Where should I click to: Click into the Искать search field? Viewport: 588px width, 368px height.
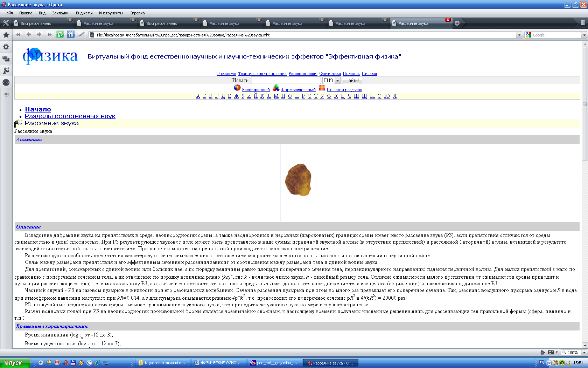(286, 80)
